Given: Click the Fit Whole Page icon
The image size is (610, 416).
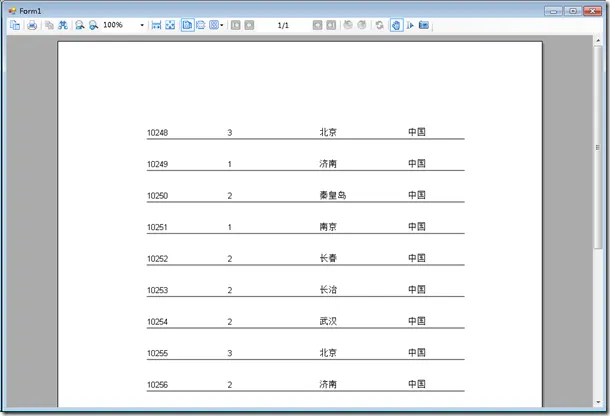Looking at the screenshot, I should [170, 25].
